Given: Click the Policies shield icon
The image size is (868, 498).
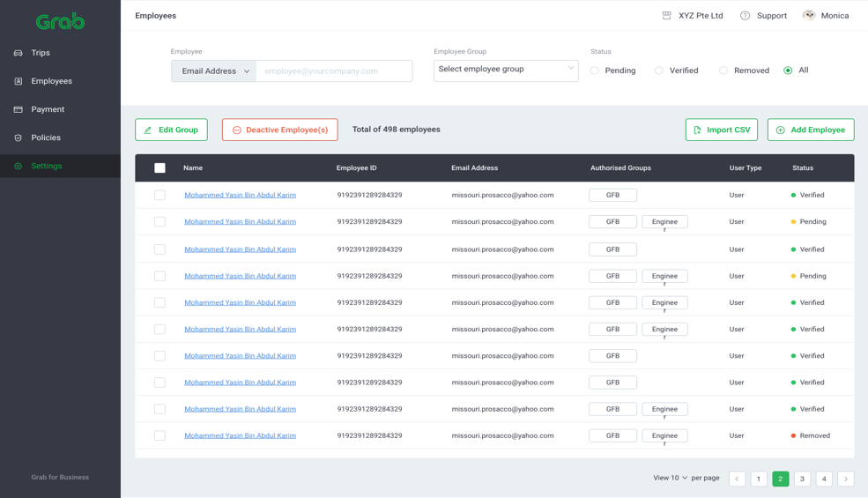Looking at the screenshot, I should [18, 138].
